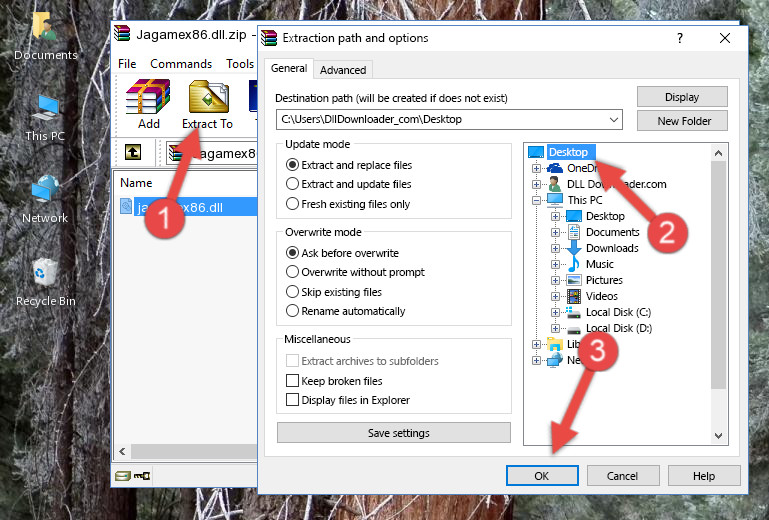Click the Downloads folder icon in tree
This screenshot has width=769, height=520.
(x=573, y=248)
